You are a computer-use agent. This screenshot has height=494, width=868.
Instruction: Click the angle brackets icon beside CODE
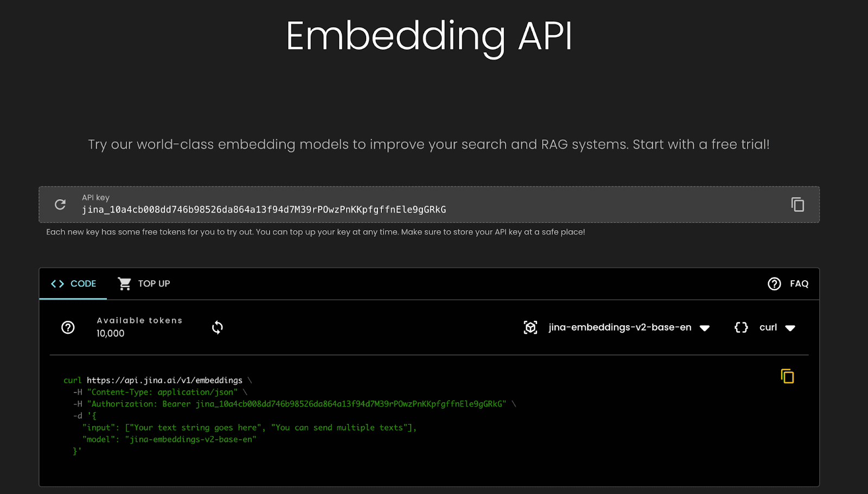coord(58,284)
